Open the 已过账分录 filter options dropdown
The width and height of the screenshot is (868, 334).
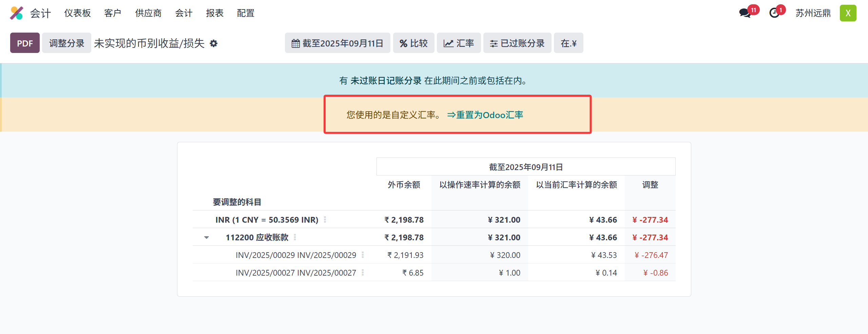517,43
